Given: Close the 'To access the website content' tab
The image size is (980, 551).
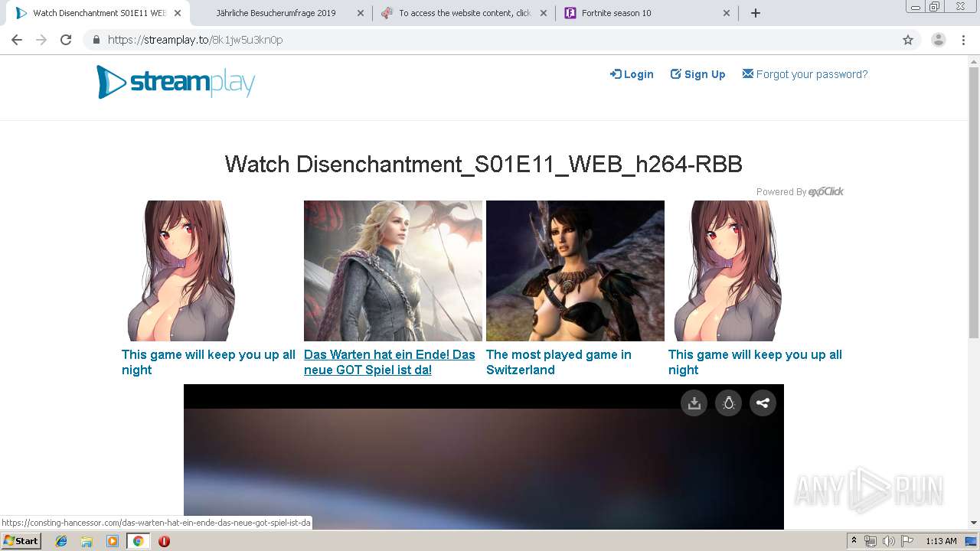Looking at the screenshot, I should tap(544, 13).
